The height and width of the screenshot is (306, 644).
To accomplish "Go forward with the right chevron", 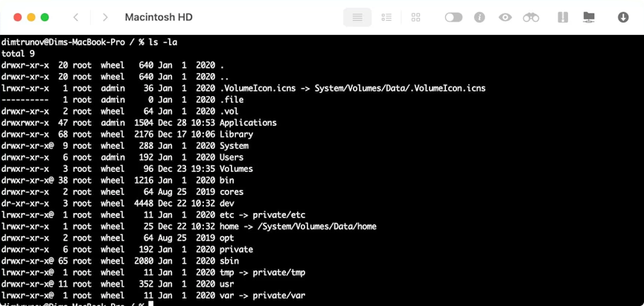I will [x=105, y=17].
